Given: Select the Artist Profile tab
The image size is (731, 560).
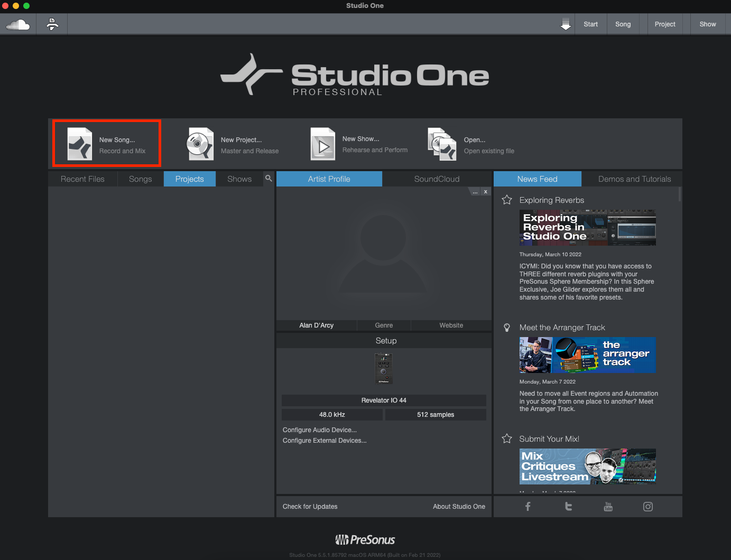Looking at the screenshot, I should pos(329,179).
